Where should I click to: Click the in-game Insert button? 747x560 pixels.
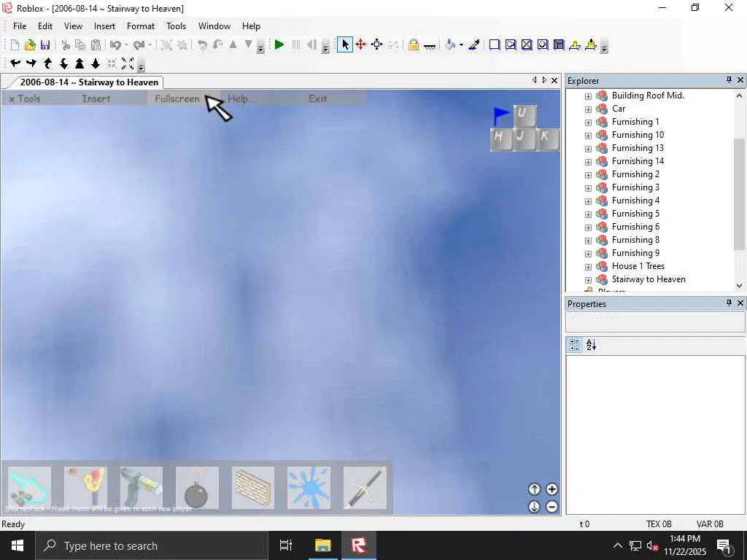[x=96, y=98]
